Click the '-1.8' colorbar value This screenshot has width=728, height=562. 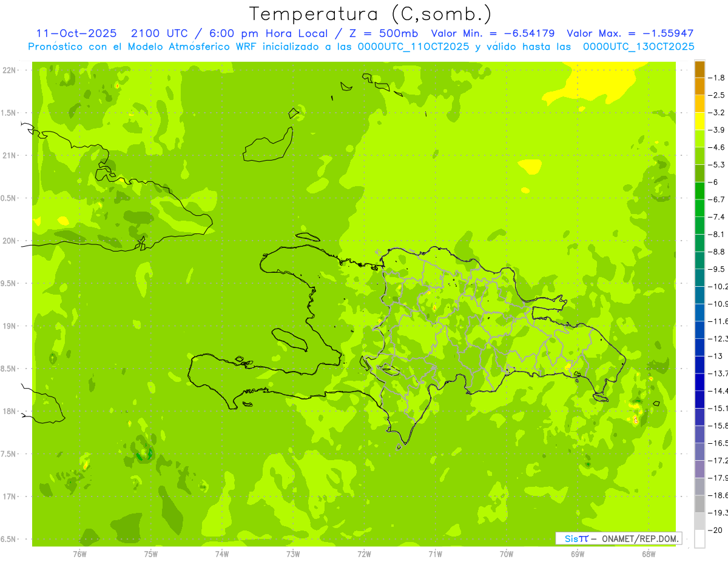pos(718,78)
